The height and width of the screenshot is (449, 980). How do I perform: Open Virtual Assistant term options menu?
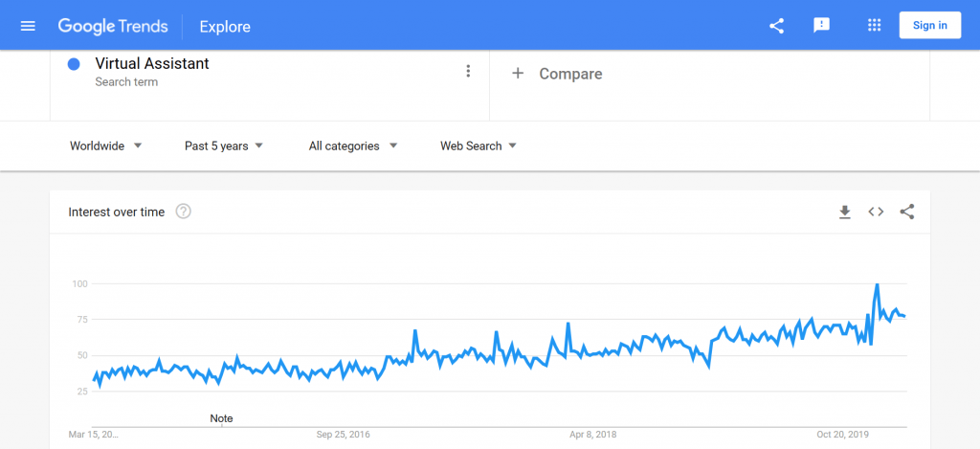point(468,71)
